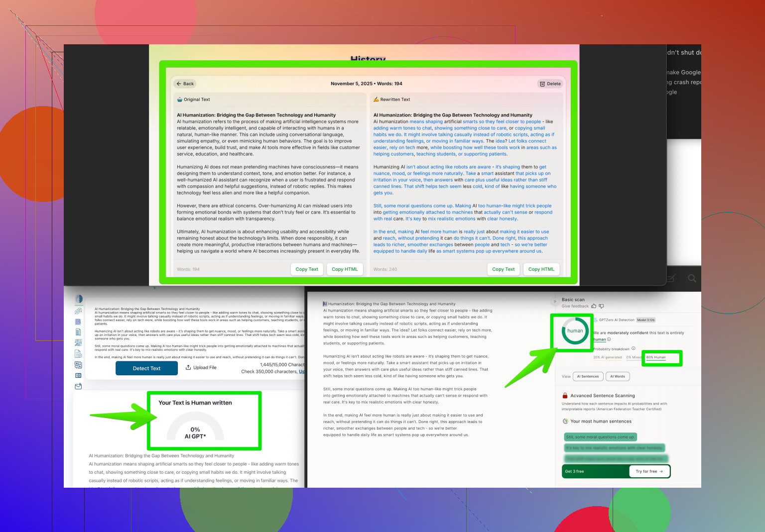This screenshot has width=765, height=532.
Task: Select the 20% AI generated tab
Action: coord(607,357)
